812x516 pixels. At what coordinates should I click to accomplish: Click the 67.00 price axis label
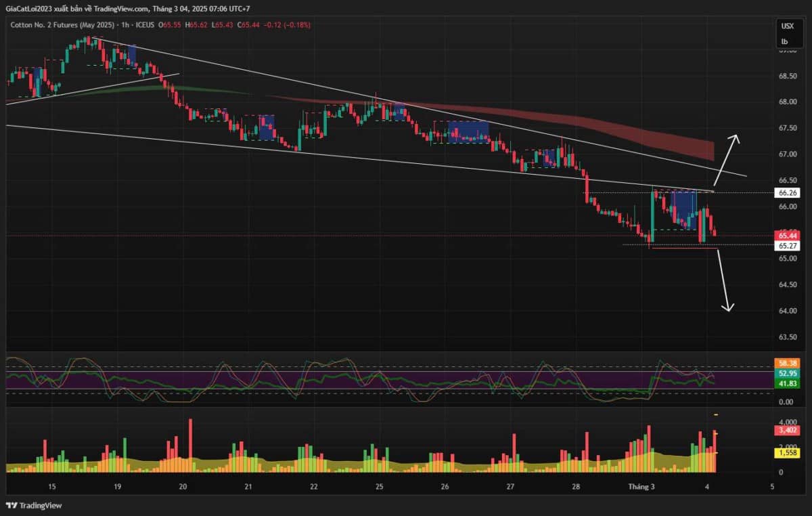click(787, 154)
